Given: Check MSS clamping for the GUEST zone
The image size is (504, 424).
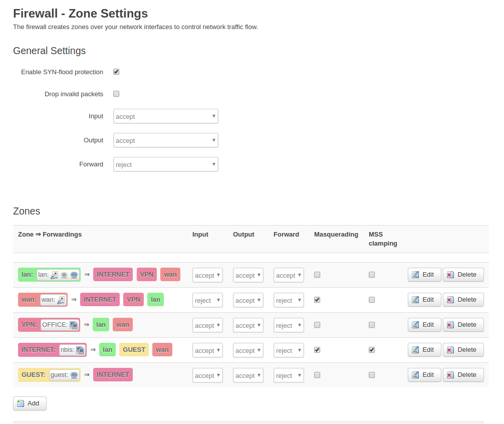Looking at the screenshot, I should (372, 375).
